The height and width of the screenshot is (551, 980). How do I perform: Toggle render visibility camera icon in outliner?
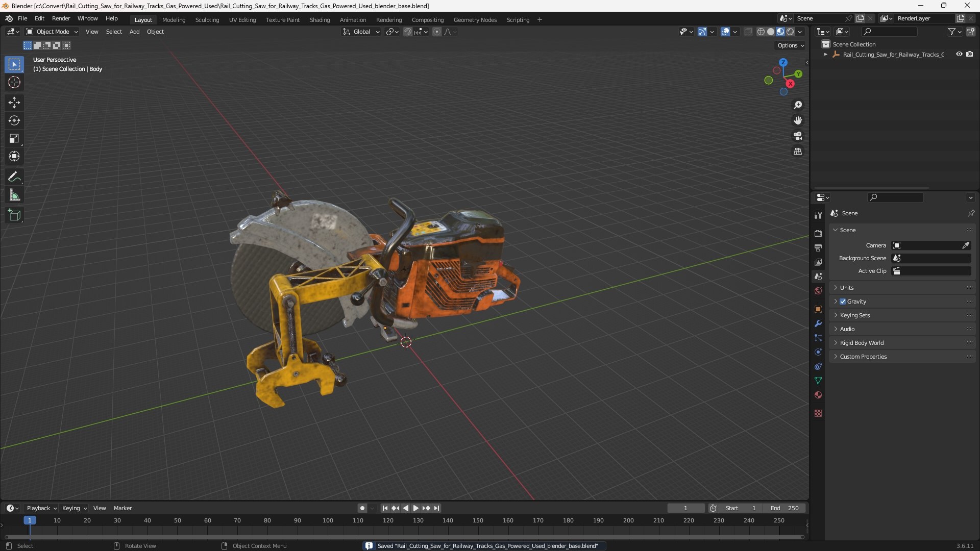969,54
